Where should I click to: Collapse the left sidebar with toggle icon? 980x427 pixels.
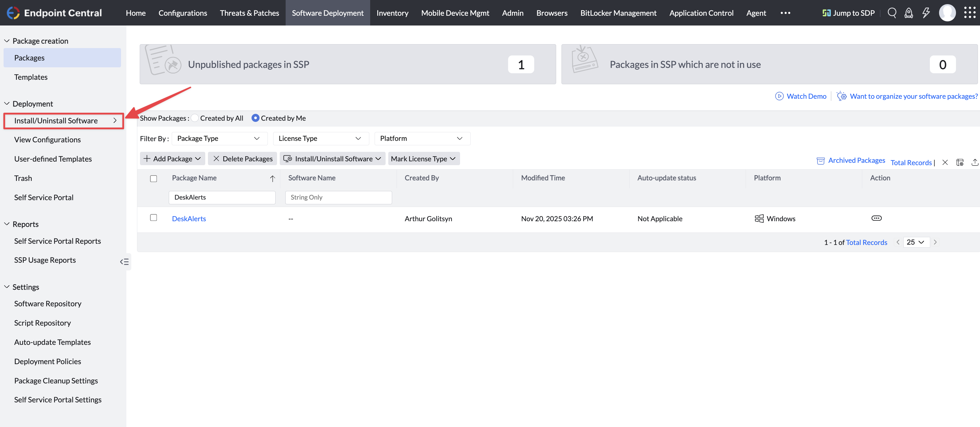124,262
